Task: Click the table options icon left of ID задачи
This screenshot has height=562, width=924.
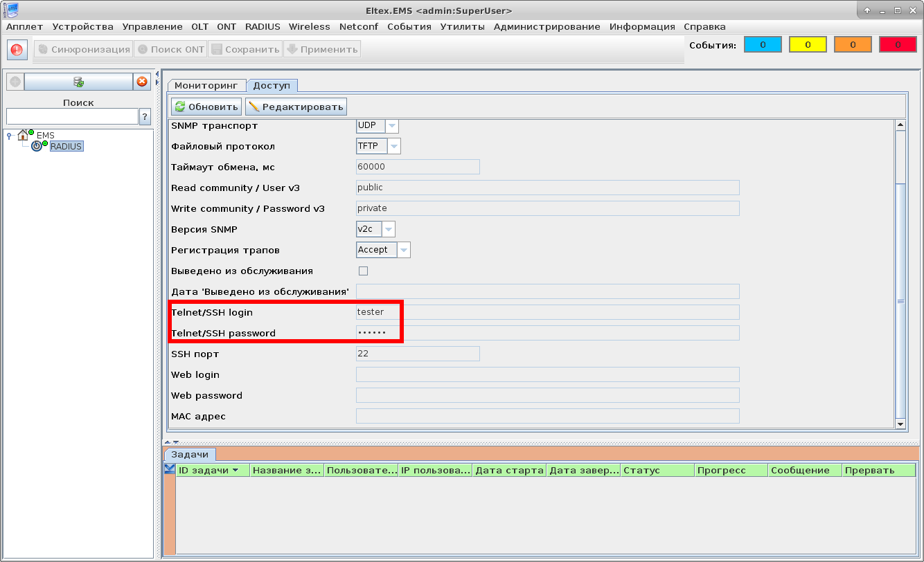Action: tap(170, 469)
